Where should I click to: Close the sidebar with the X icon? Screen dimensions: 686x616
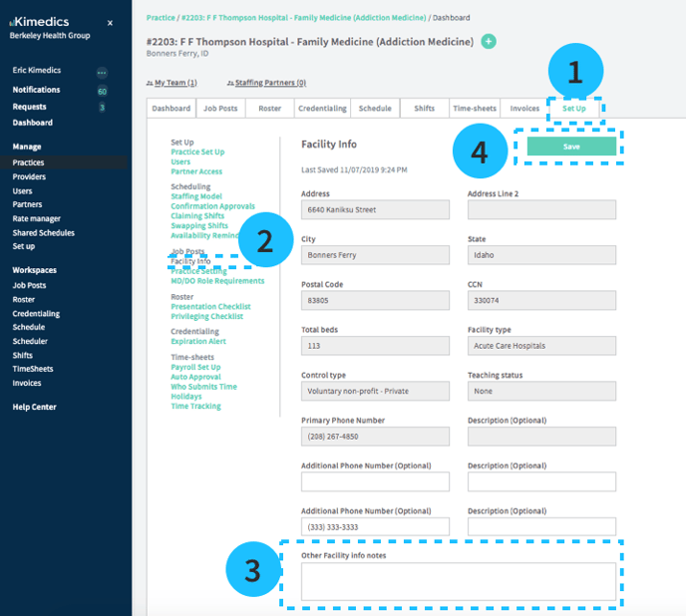[x=110, y=22]
